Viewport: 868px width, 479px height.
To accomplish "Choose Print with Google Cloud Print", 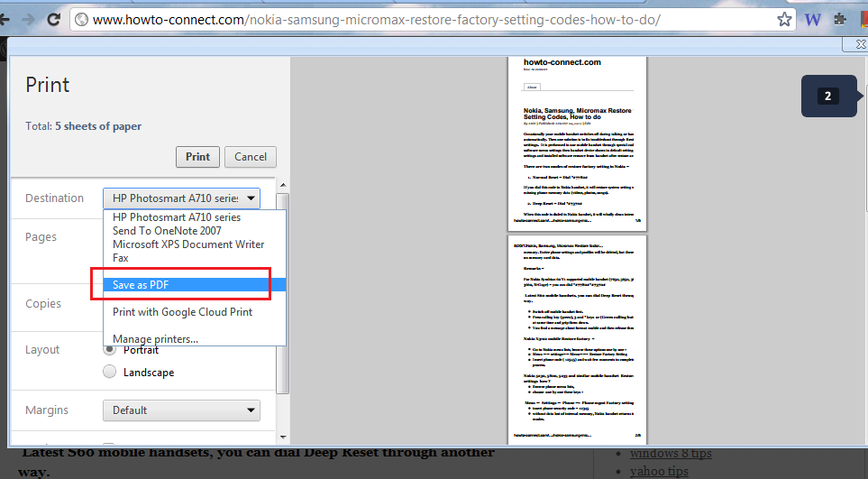I will [x=195, y=312].
